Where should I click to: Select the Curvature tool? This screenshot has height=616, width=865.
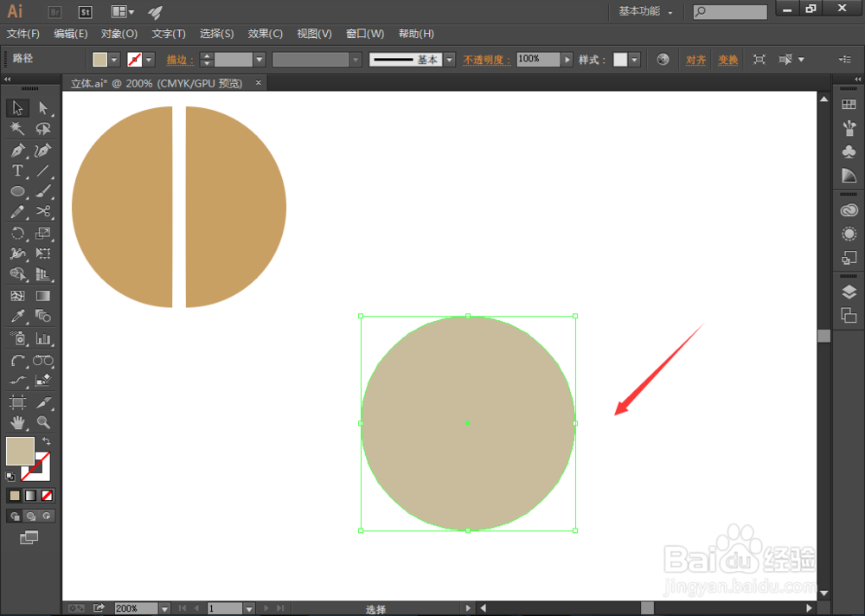(43, 151)
